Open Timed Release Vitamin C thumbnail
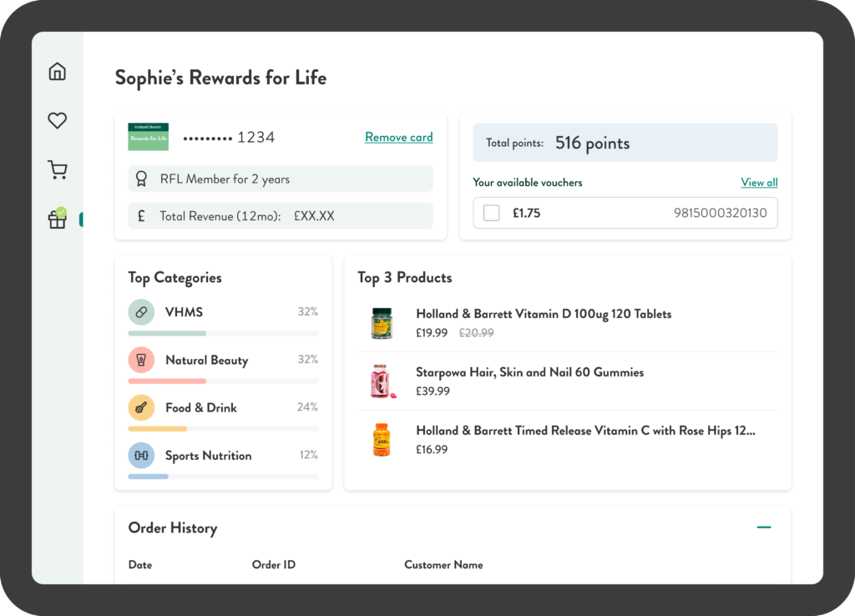Viewport: 855px width, 616px height. (382, 439)
